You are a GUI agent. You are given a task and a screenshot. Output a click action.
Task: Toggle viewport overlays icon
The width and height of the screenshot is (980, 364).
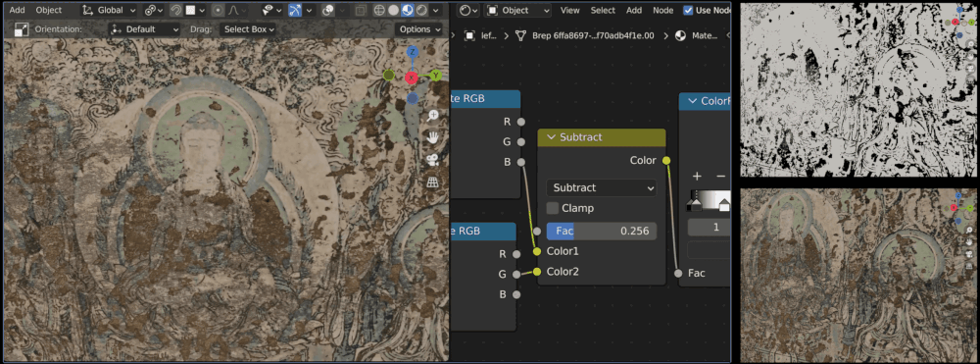click(x=327, y=10)
